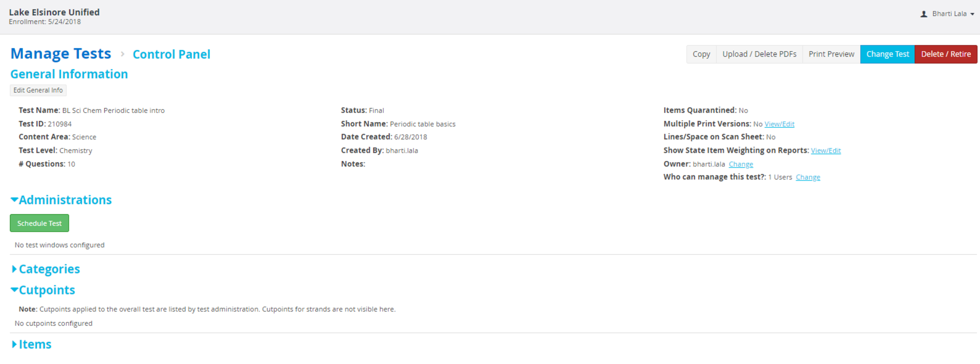The height and width of the screenshot is (364, 980).
Task: Open Upload / Delete PDFs
Action: (759, 54)
